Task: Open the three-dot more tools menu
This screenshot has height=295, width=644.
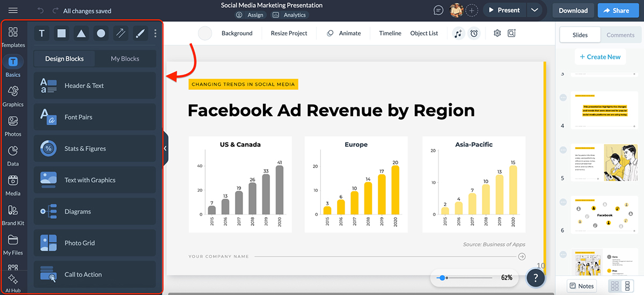Action: point(156,33)
